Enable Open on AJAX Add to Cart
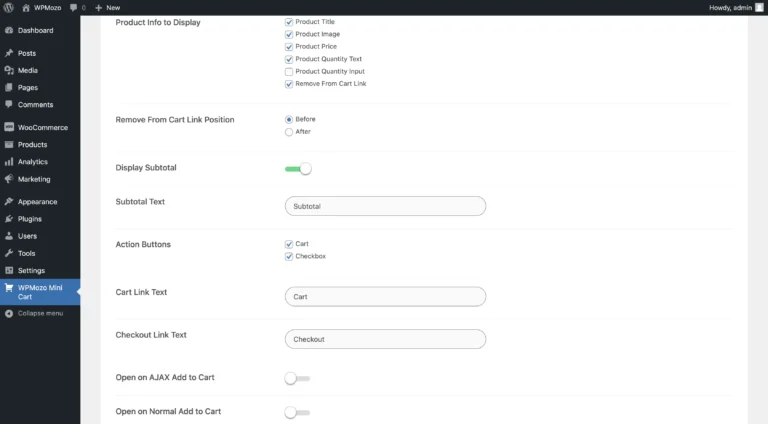The height and width of the screenshot is (424, 768). point(297,378)
